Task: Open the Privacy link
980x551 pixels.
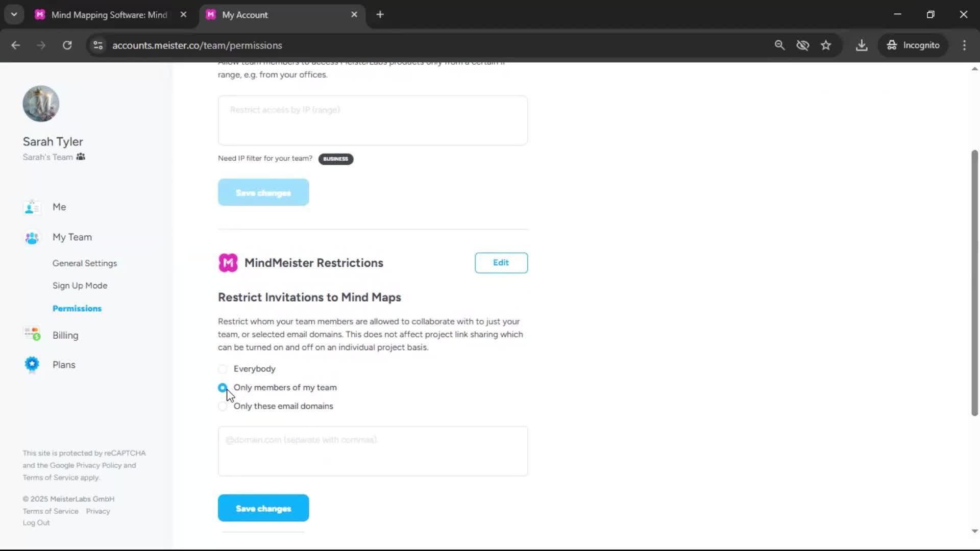Action: pos(98,511)
